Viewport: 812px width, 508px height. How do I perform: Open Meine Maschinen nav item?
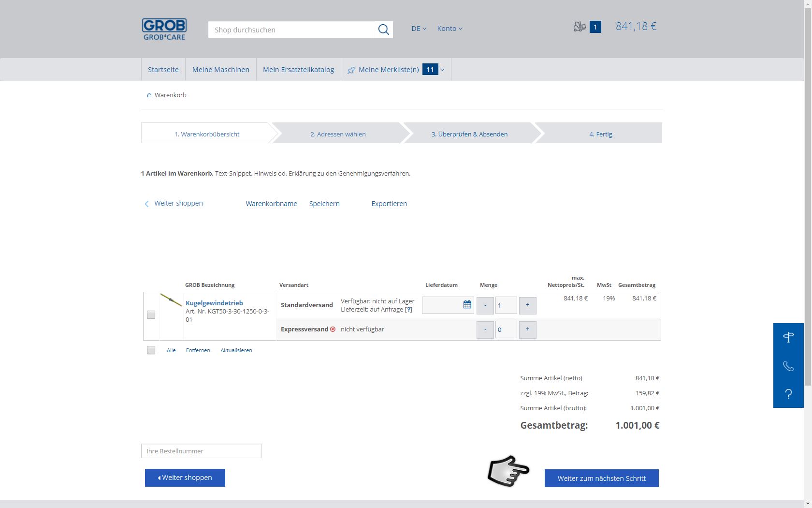pyautogui.click(x=221, y=70)
